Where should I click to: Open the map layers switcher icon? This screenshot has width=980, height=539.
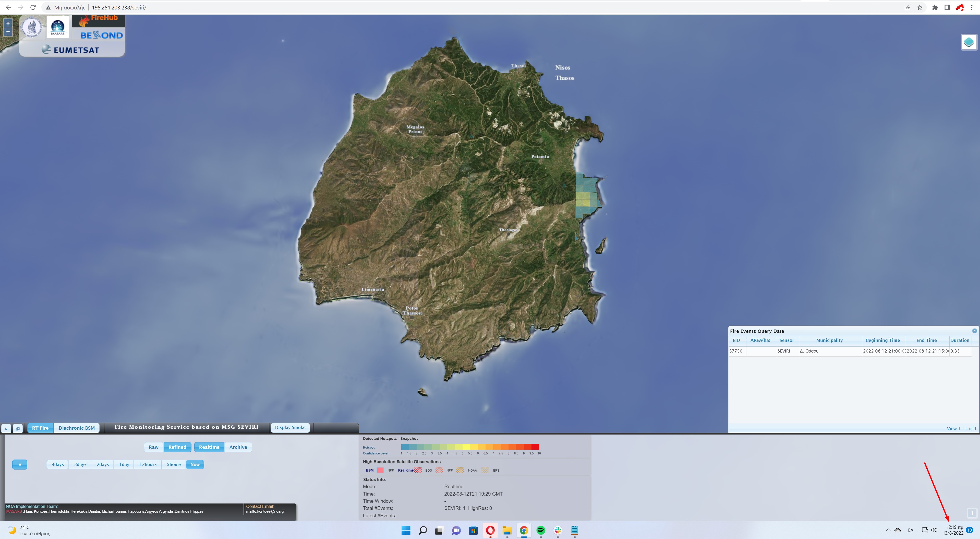click(x=969, y=42)
